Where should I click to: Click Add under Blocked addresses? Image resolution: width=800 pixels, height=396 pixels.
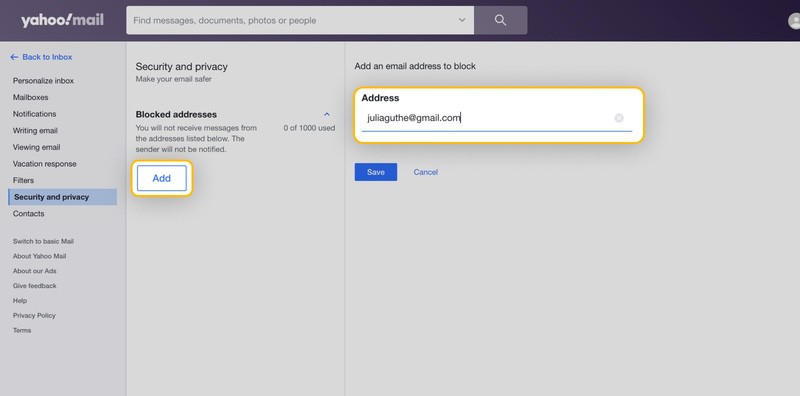[162, 178]
